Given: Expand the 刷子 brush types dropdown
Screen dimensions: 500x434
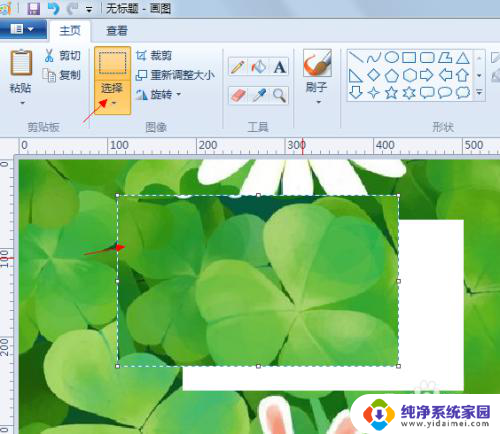Looking at the screenshot, I should click(318, 102).
